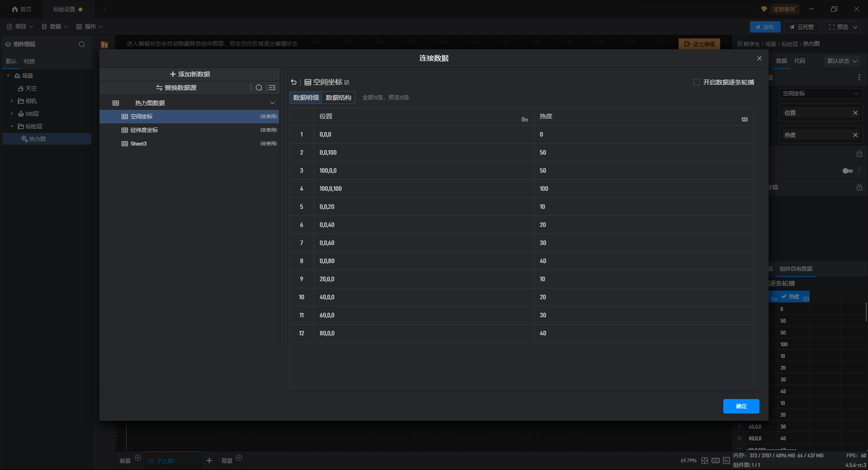Select cell 100,0,100 in row 4

pos(424,189)
